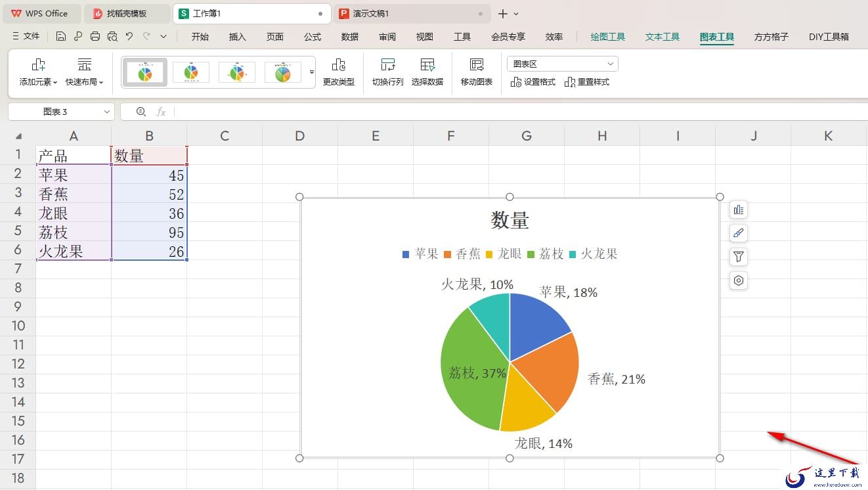Click the 重置样式 reset style button
This screenshot has width=868, height=490.
click(587, 82)
